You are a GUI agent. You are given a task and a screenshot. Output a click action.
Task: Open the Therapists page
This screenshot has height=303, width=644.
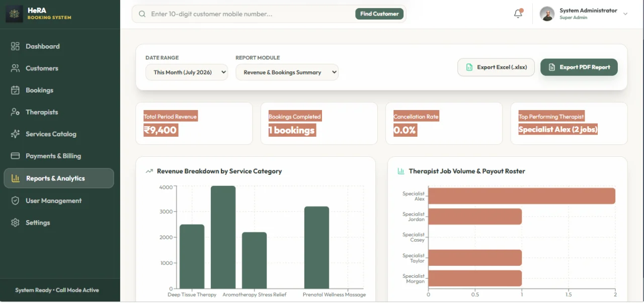pyautogui.click(x=59, y=112)
